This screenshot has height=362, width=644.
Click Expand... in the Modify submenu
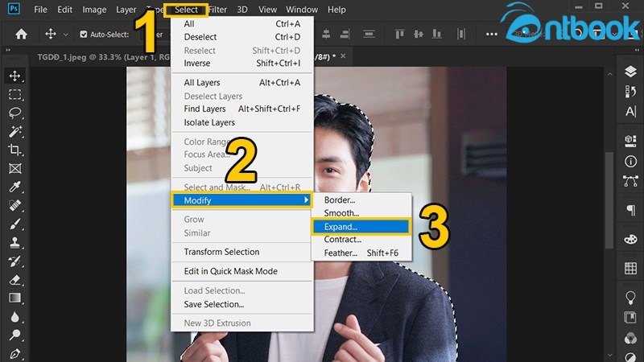(x=361, y=227)
